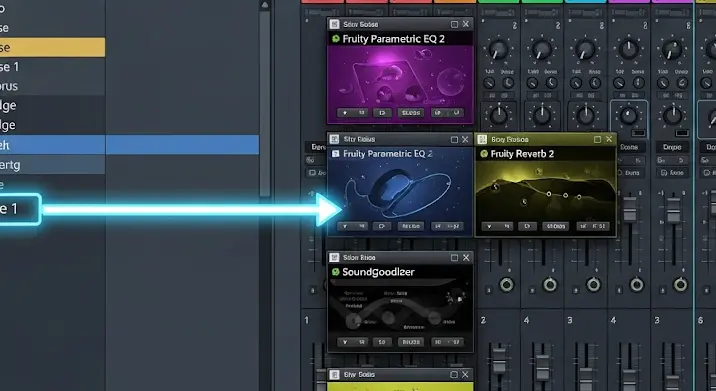This screenshot has height=391, width=716.
Task: Click the wide text button in the purple Parametric EQ window
Action: click(411, 112)
